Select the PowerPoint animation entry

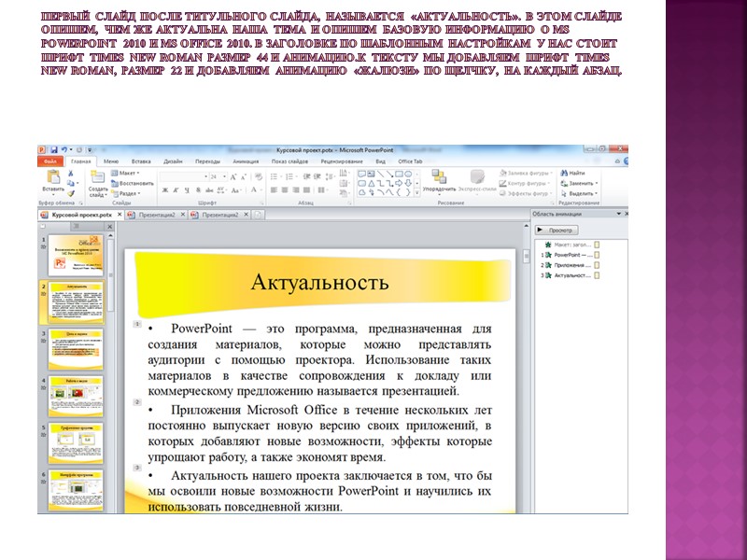coord(570,255)
